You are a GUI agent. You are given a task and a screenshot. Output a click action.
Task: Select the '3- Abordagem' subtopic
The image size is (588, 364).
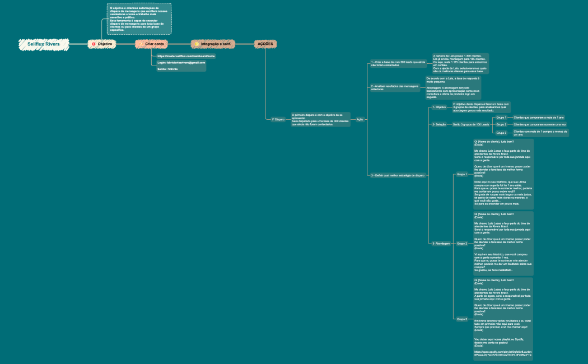pos(441,244)
